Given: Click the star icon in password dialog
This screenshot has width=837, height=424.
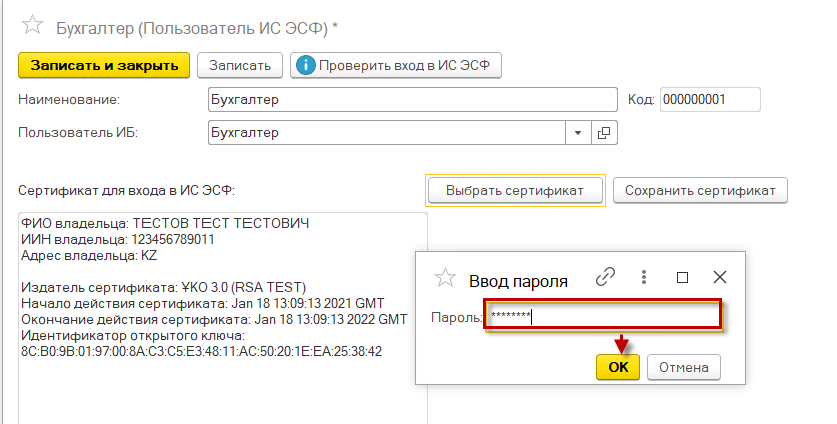Looking at the screenshot, I should [445, 278].
